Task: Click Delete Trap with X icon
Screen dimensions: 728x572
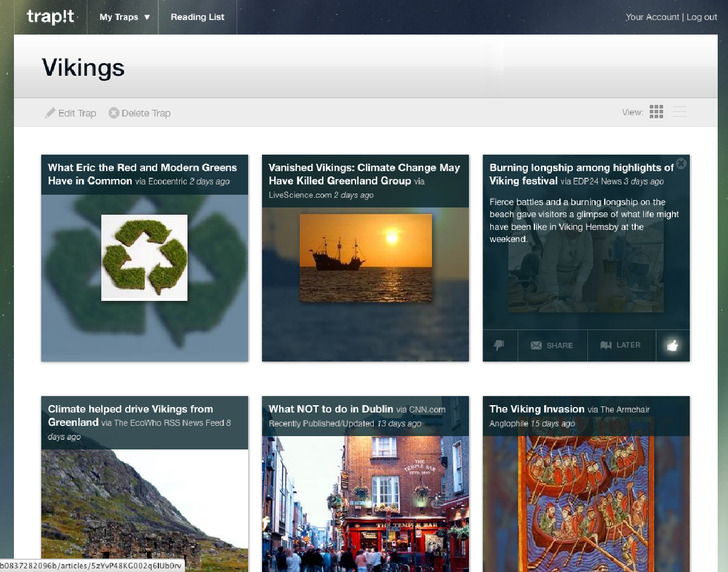Action: click(x=140, y=113)
